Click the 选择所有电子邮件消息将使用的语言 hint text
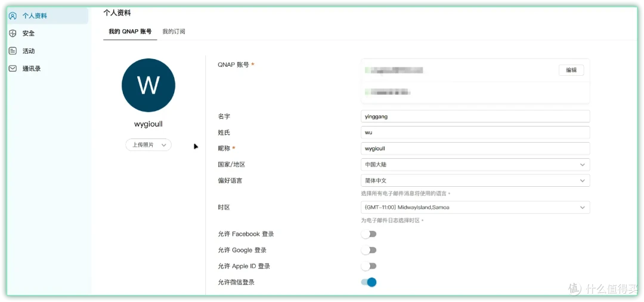 tap(406, 193)
